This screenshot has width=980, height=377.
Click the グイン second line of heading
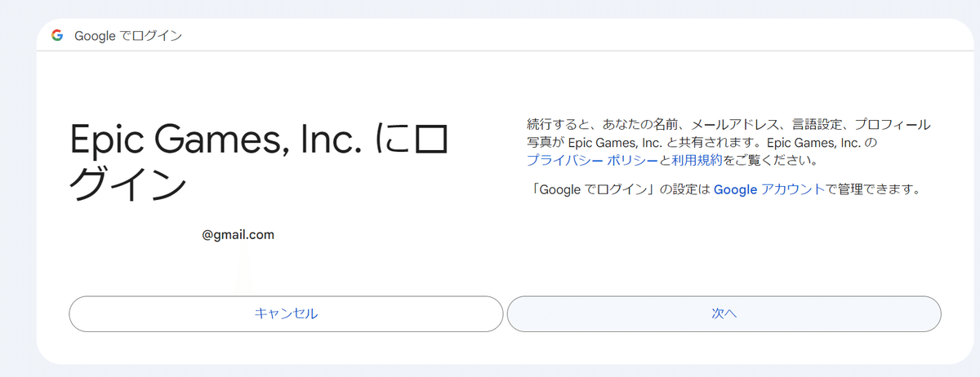pos(128,186)
